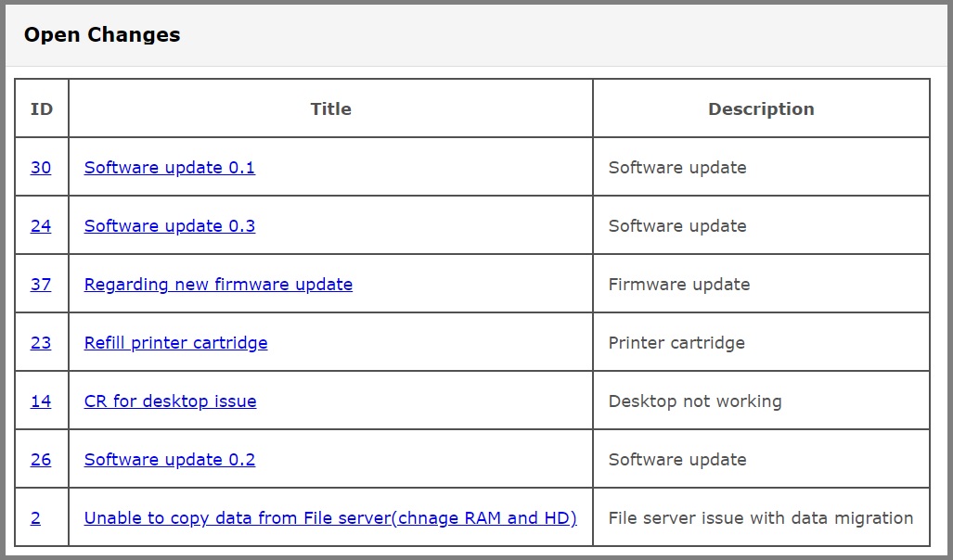
Task: Open Regarding new firmware update link
Action: [218, 284]
